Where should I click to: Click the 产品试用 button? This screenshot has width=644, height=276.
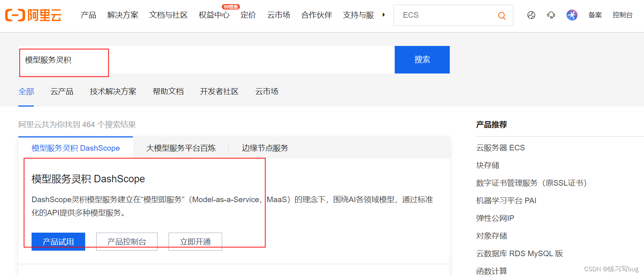[x=58, y=241]
